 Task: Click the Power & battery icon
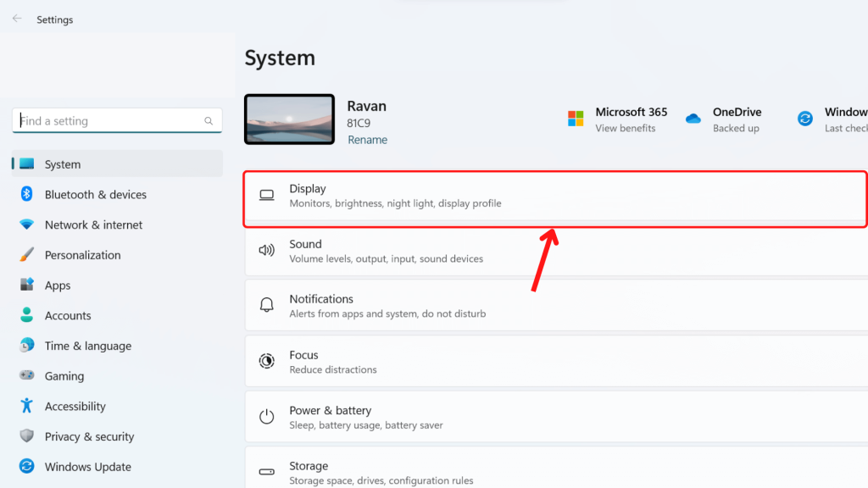267,416
